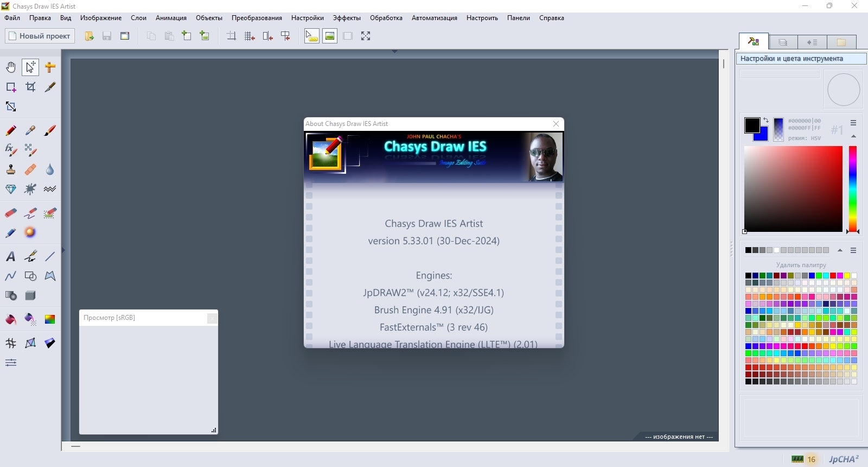Toggle the tool settings panel tab
This screenshot has width=868, height=467.
pos(754,42)
